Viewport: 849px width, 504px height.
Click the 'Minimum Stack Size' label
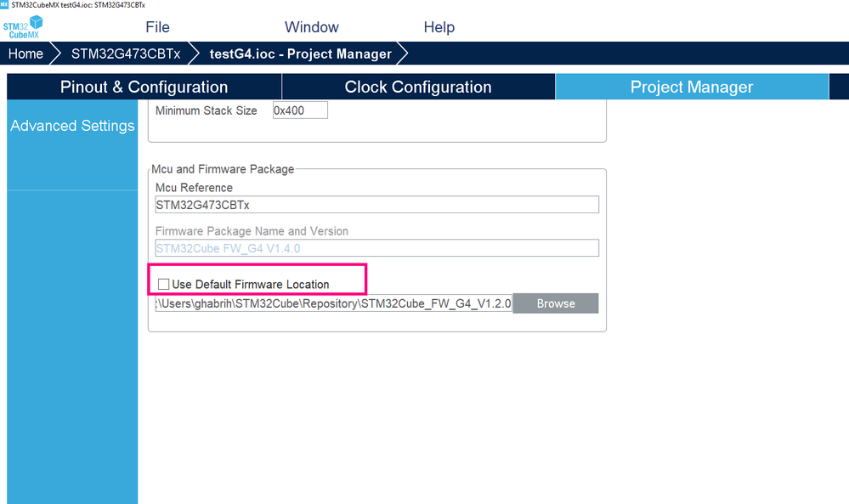(206, 110)
